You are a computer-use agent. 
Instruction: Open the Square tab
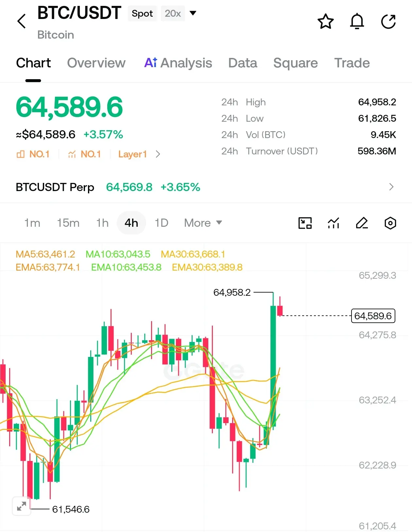pos(296,63)
